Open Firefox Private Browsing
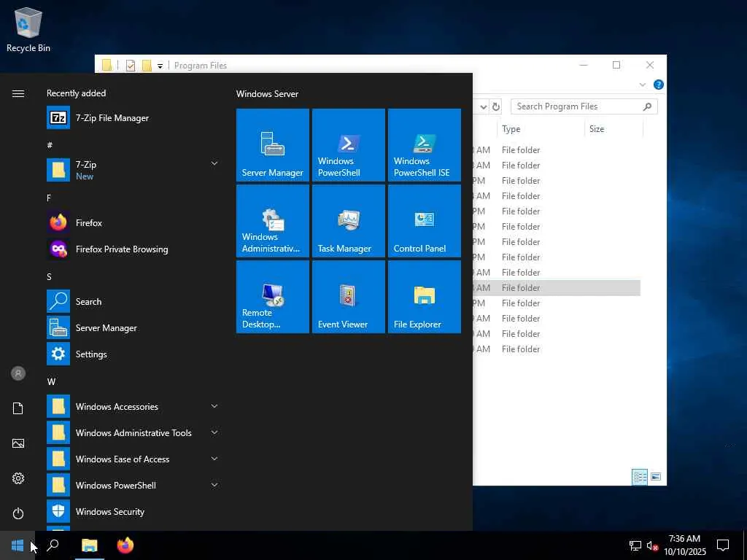The image size is (747, 560). click(133, 249)
